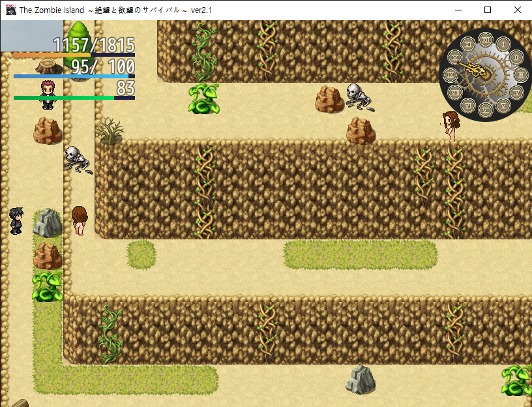Screen dimensions: 532x407
Task: Close the game window
Action: (x=518, y=10)
